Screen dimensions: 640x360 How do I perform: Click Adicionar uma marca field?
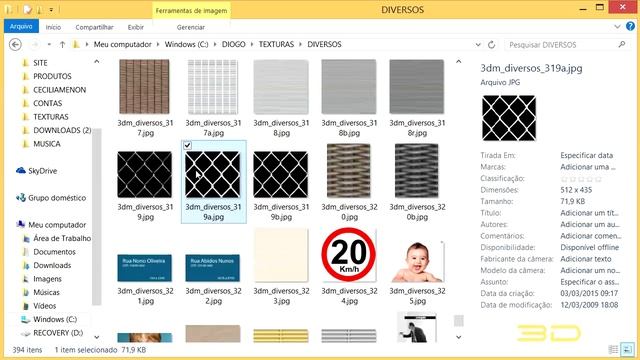588,167
